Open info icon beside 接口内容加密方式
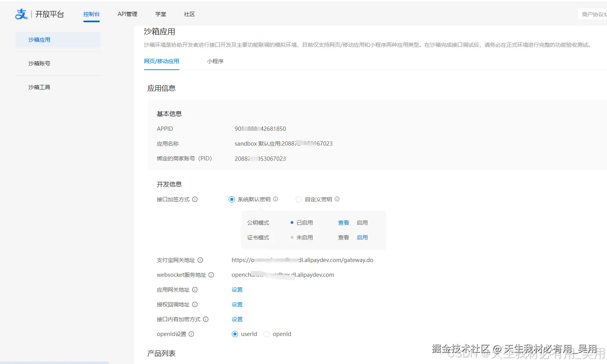The image size is (607, 364). (206, 319)
